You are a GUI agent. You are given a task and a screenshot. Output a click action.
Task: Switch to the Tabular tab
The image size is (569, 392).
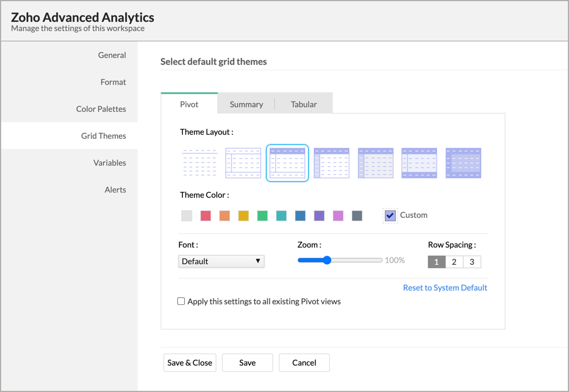(304, 104)
